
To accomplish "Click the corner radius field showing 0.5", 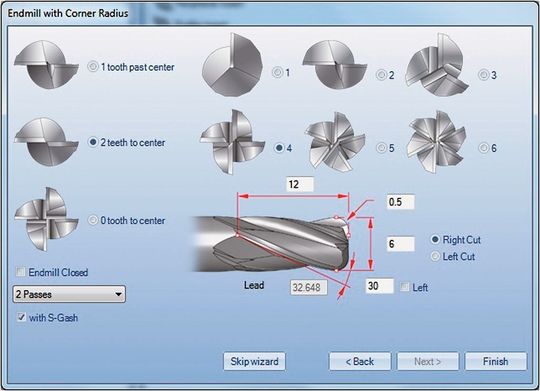I will [401, 202].
